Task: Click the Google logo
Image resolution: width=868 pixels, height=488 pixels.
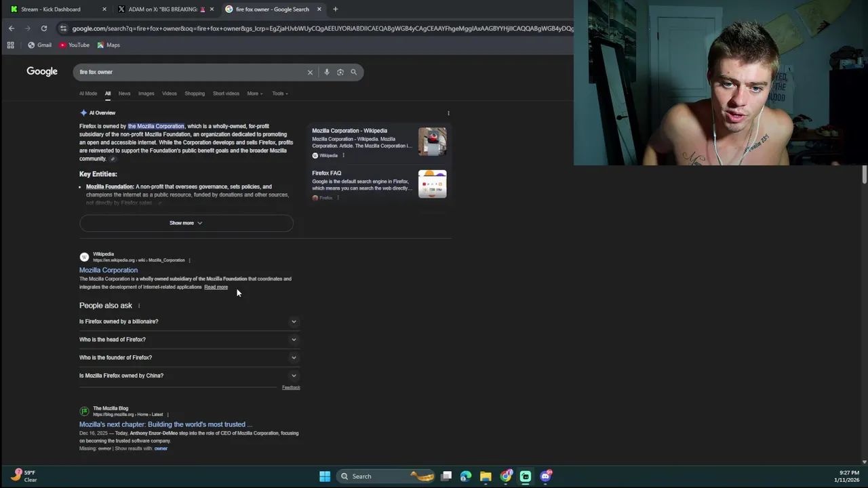Action: click(42, 71)
